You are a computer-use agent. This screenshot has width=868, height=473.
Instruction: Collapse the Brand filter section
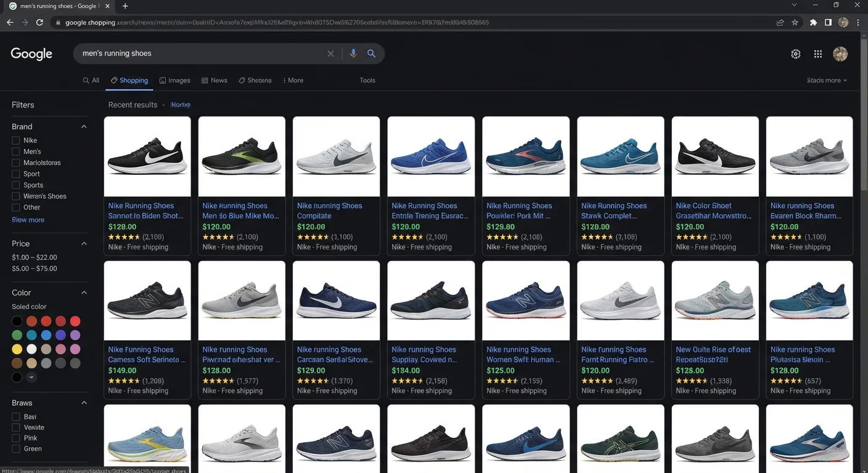84,126
